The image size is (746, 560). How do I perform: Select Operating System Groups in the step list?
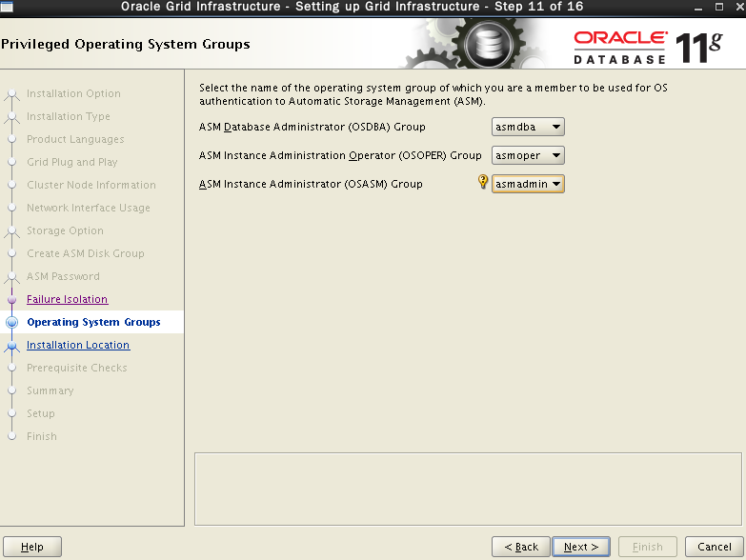pos(93,322)
